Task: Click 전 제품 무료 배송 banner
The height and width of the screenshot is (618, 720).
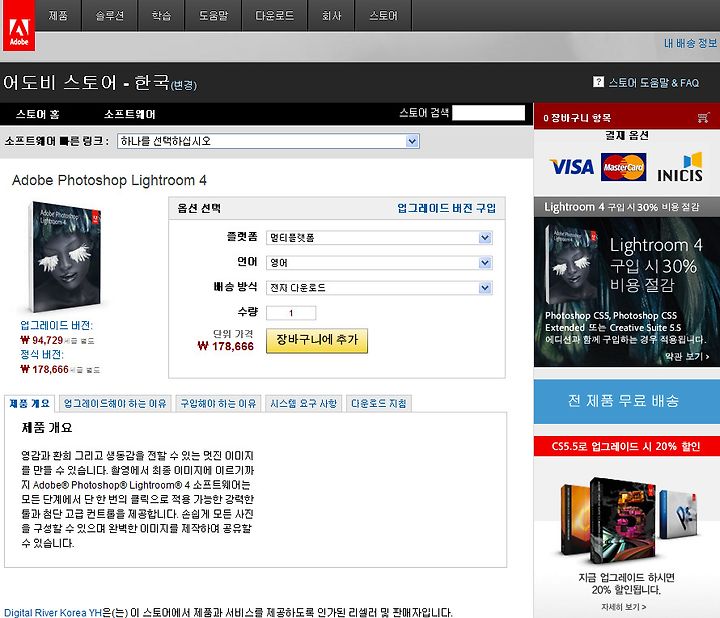Action: point(627,401)
